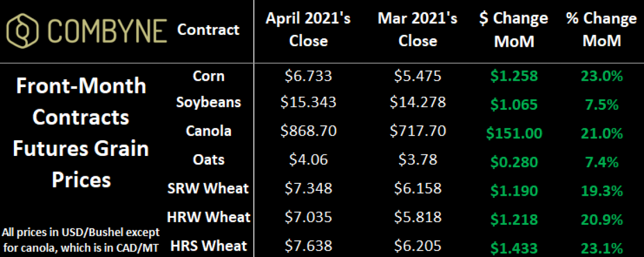Click Soybeans April close $15.343
Viewport: 644px width, 257px height.
309,103
